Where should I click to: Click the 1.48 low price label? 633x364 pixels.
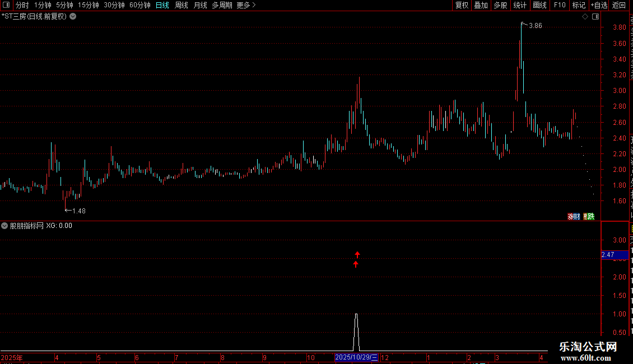pyautogui.click(x=79, y=211)
